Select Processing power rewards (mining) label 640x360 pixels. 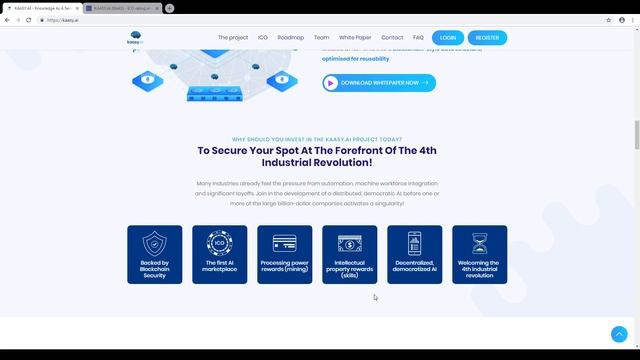tap(284, 266)
